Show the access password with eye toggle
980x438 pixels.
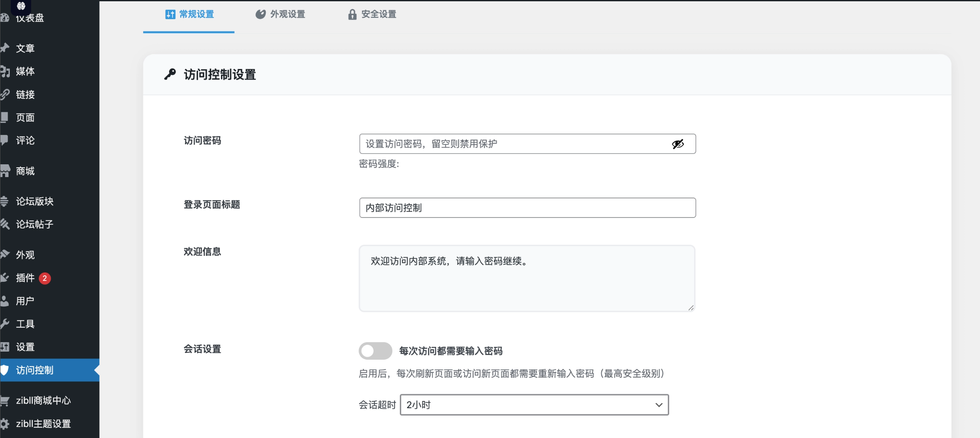[x=677, y=144]
